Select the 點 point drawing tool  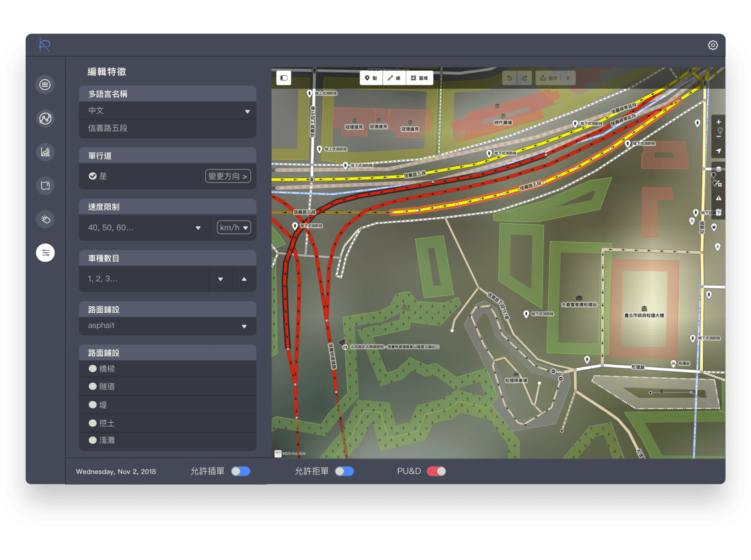371,78
